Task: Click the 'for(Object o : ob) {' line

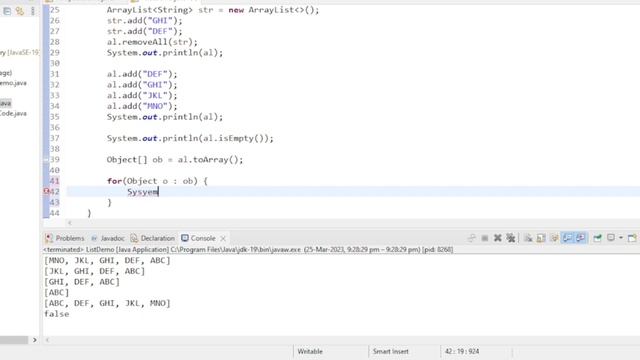Action: [158, 181]
